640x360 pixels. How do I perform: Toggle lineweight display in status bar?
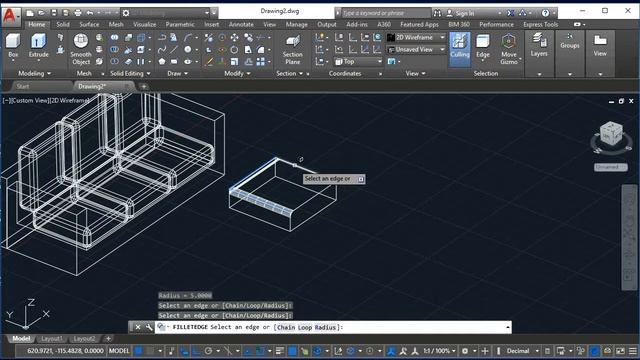[x=280, y=351]
